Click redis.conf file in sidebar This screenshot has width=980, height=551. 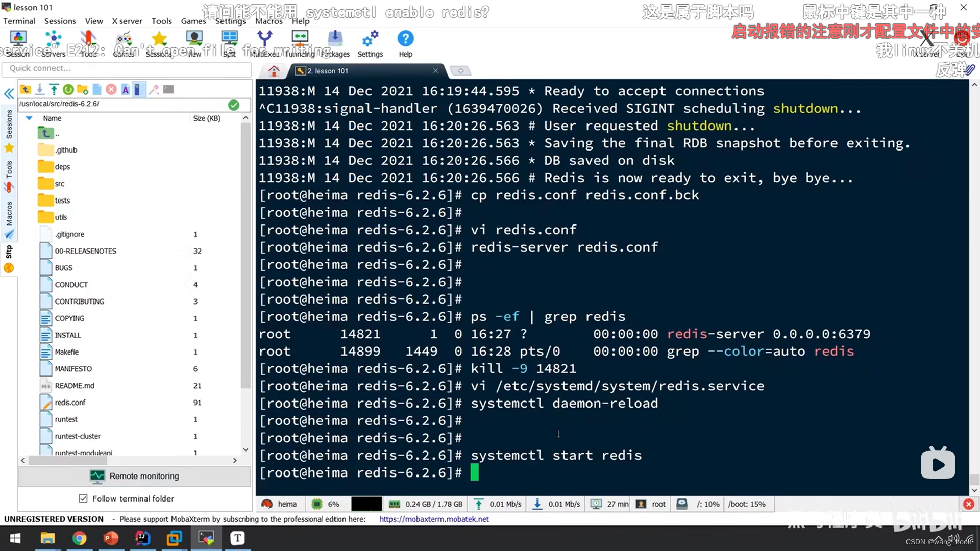[70, 402]
